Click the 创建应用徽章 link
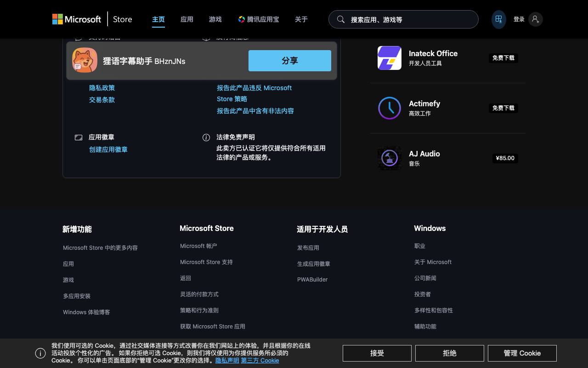This screenshot has height=368, width=588. (108, 149)
